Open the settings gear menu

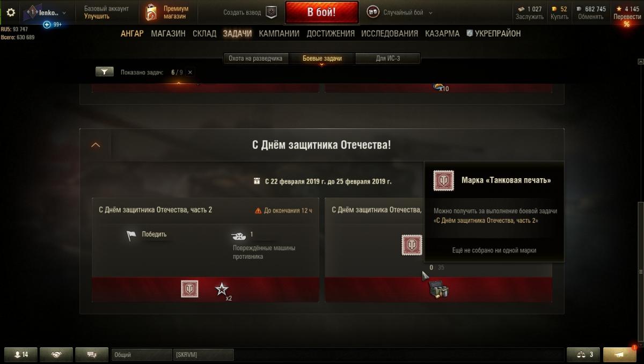tap(11, 12)
